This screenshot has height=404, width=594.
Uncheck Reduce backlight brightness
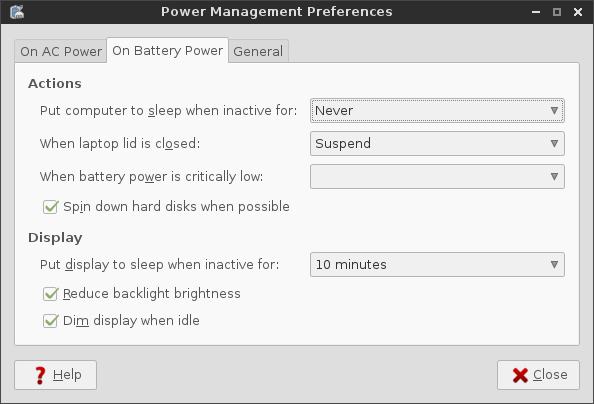tap(50, 294)
